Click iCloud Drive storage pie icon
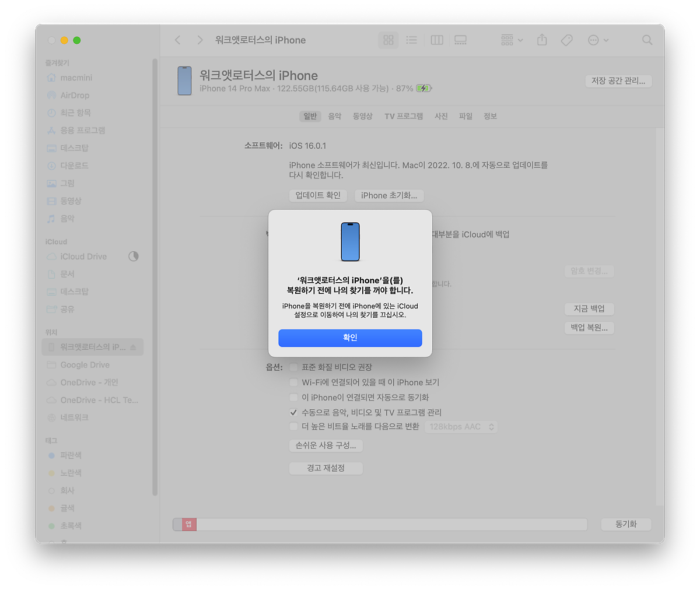 click(x=134, y=256)
